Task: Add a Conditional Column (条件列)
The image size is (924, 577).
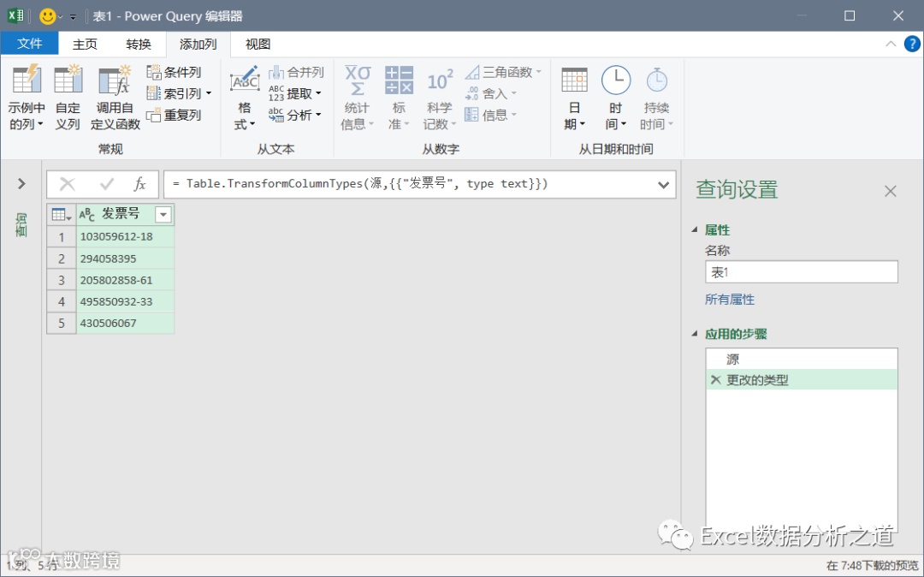Action: coord(174,72)
